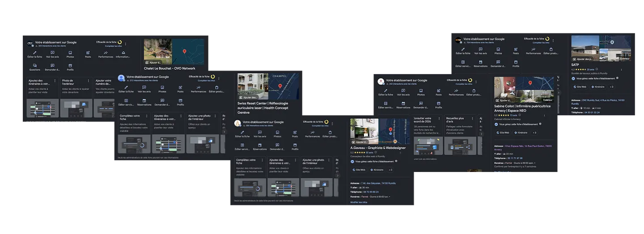Open three-dot menu in A.Gaveau header
Screen dimensions: 644x234
pos(333,123)
